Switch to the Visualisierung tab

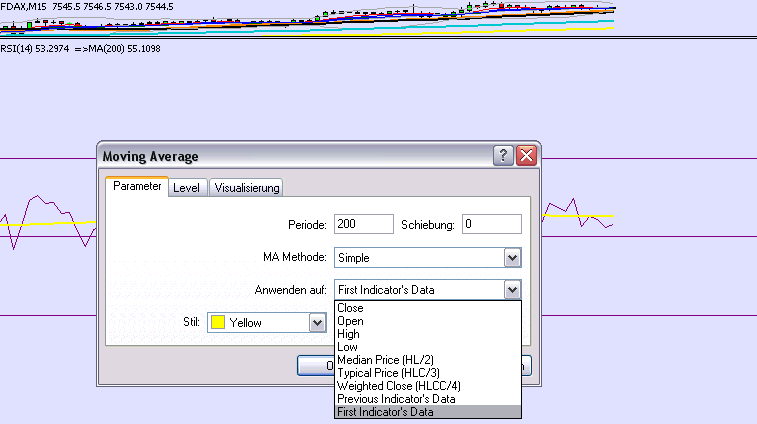coord(246,188)
